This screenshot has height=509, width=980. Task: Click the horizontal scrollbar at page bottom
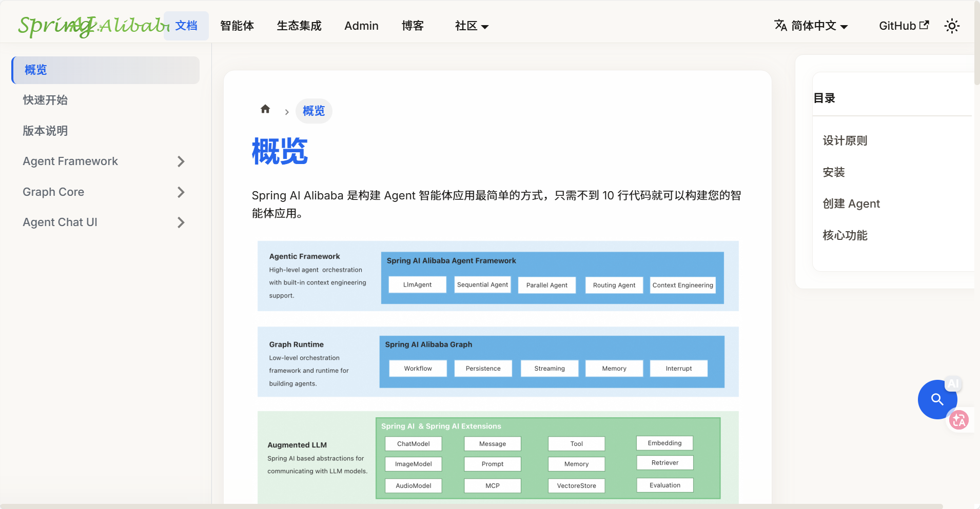[x=471, y=506]
